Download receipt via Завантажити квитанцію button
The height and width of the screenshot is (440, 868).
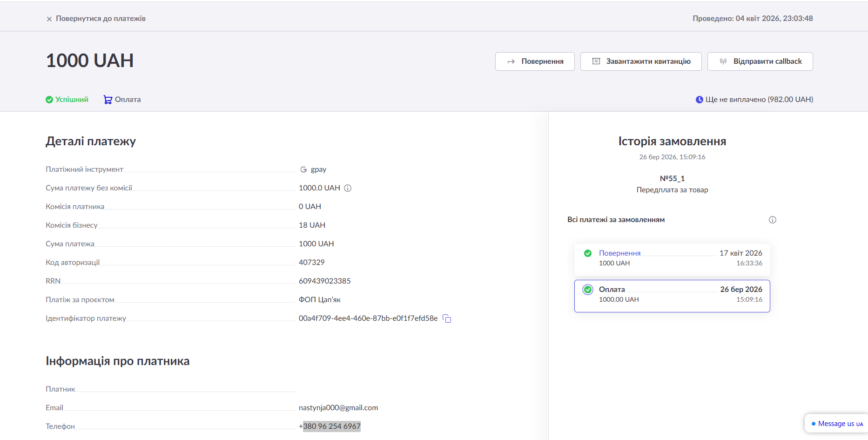click(641, 61)
